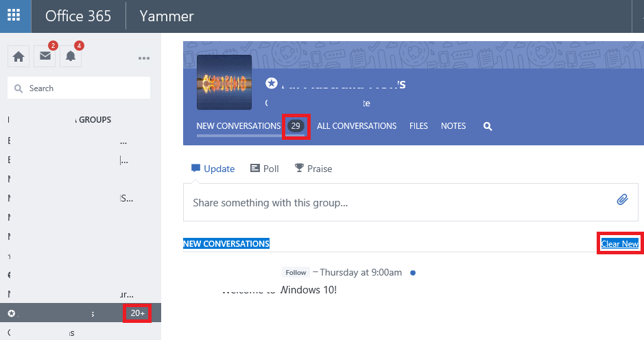Viewport: 644px width, 340px height.
Task: Go to the Yammer home feed icon
Action: coord(19,56)
